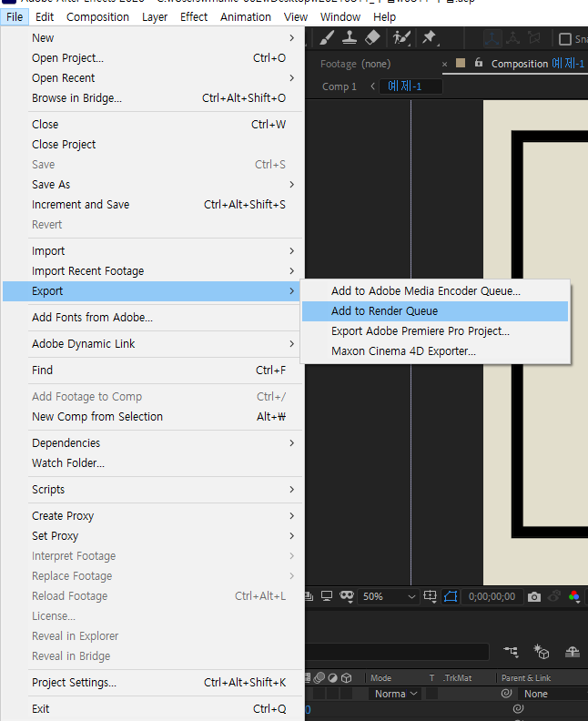
Task: Click the preview monitor icon in viewer footer
Action: 327,596
